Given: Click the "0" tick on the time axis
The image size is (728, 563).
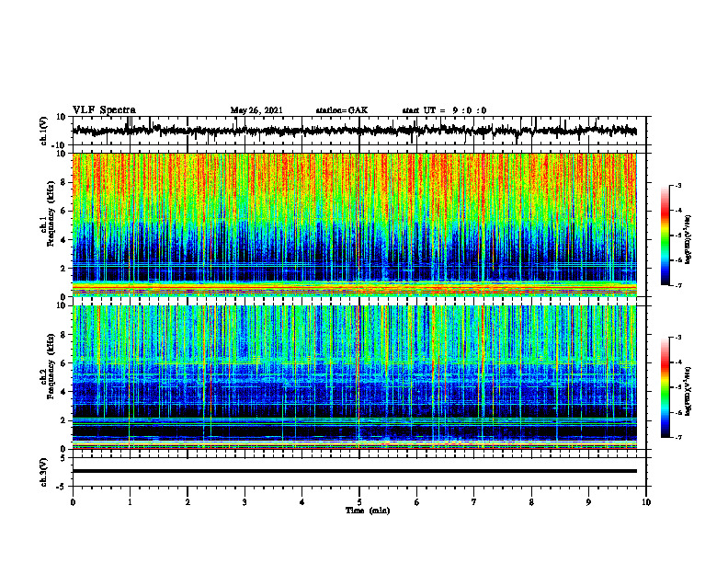Looking at the screenshot, I should [x=73, y=502].
